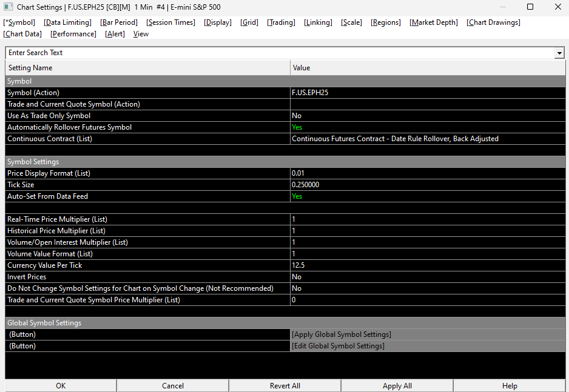Open the [Chart Drawings] tab
The height and width of the screenshot is (392, 569).
tap(493, 22)
